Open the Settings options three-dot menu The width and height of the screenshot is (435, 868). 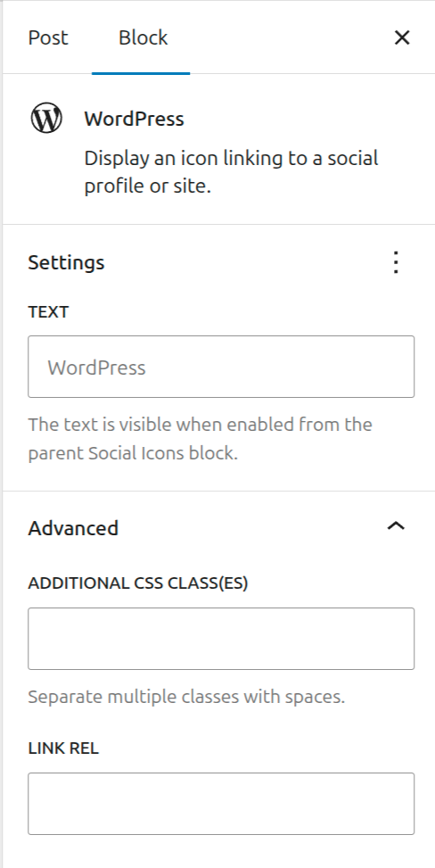tap(395, 262)
